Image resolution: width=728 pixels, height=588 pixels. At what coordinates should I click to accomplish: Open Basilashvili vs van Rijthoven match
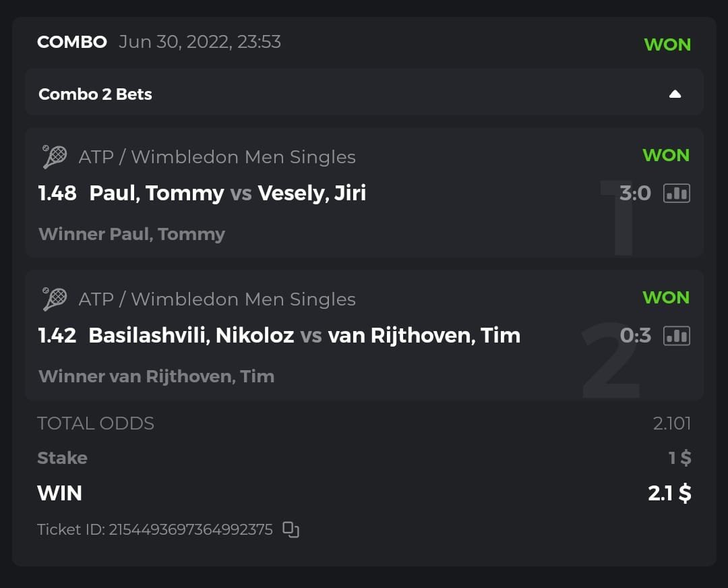[304, 336]
